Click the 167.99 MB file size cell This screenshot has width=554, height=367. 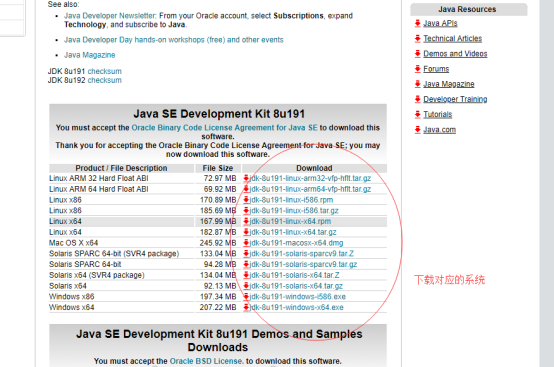click(218, 221)
